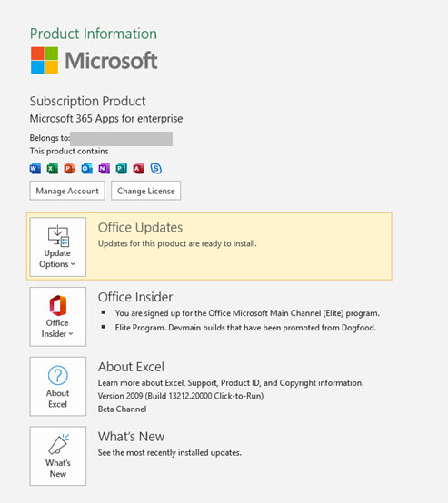Click the Access app icon
The height and width of the screenshot is (503, 448).
(139, 168)
